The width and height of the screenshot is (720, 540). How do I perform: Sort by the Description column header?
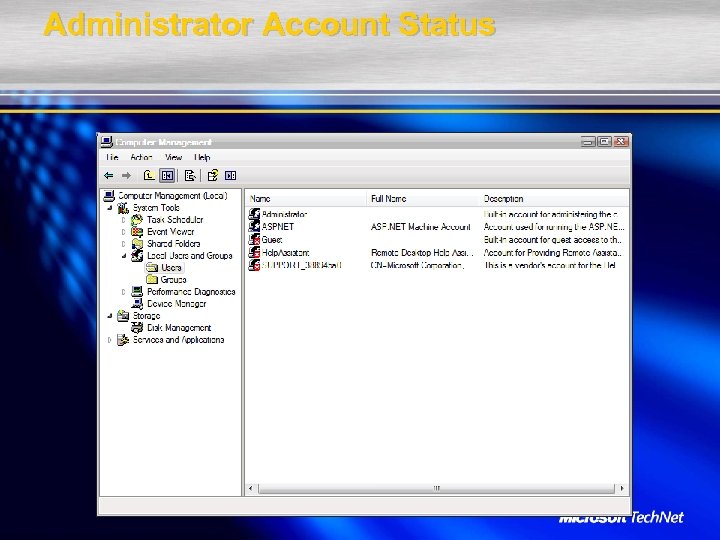point(554,199)
